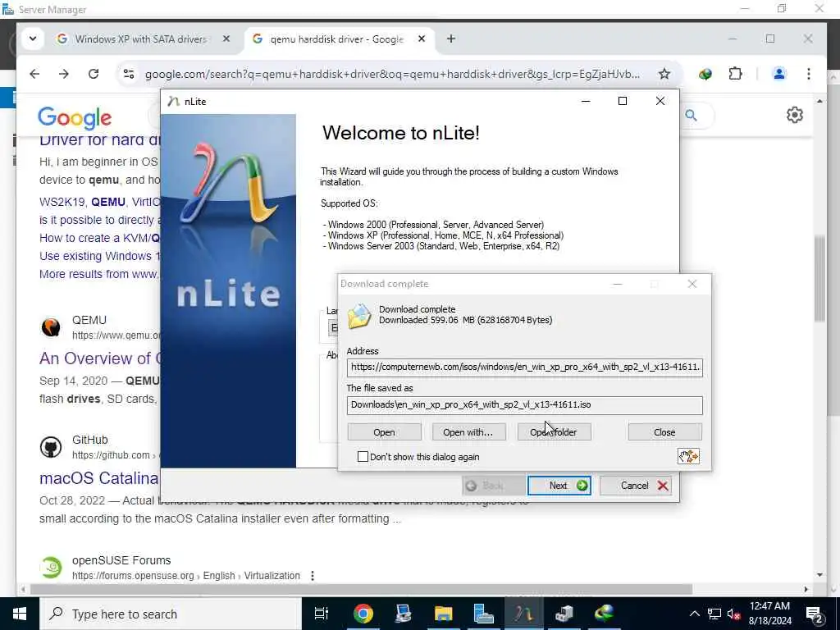
Task: Open the macOS Catalina search result link
Action: (99, 478)
